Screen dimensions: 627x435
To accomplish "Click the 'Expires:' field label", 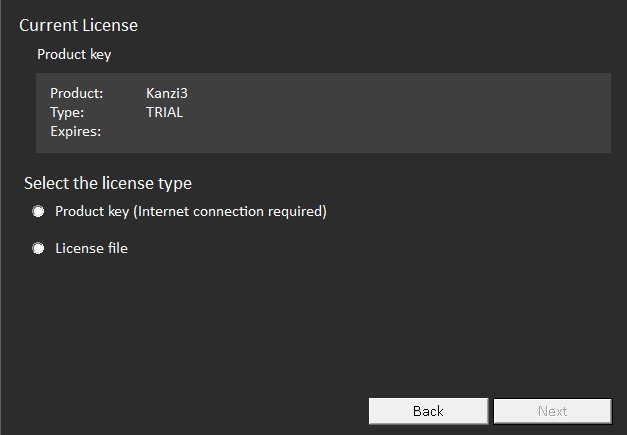I will [x=76, y=131].
